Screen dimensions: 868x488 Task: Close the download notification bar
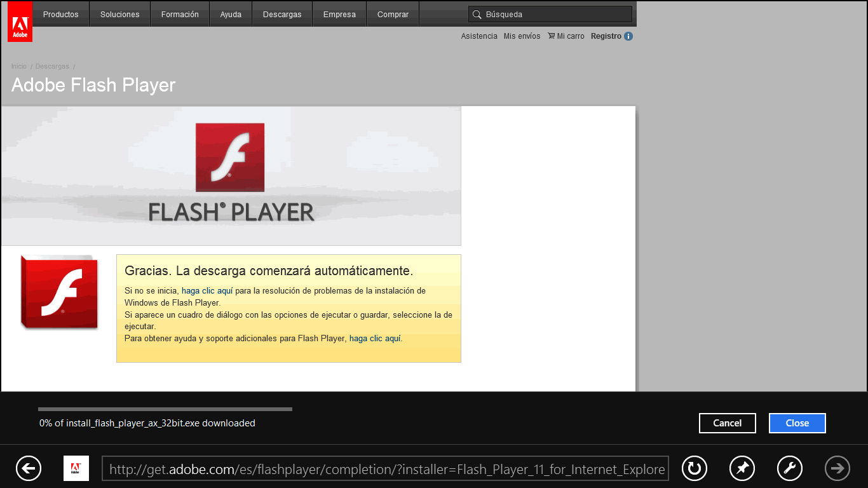pyautogui.click(x=797, y=423)
